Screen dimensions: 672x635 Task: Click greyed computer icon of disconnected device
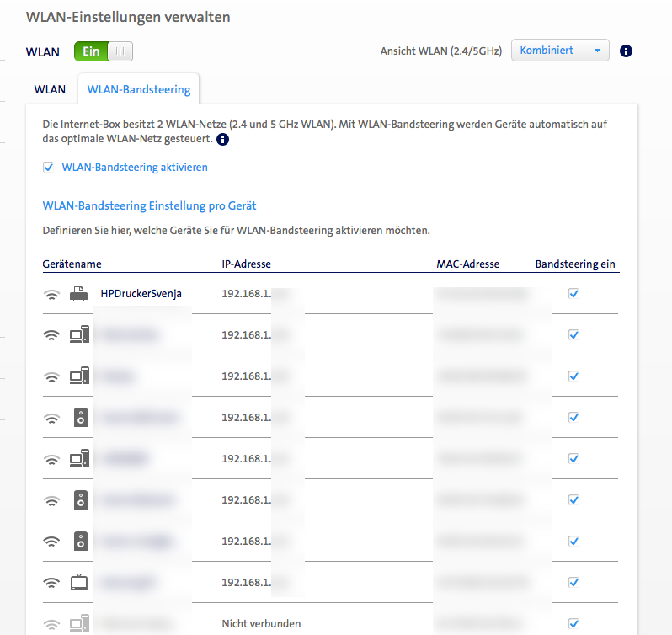point(80,623)
